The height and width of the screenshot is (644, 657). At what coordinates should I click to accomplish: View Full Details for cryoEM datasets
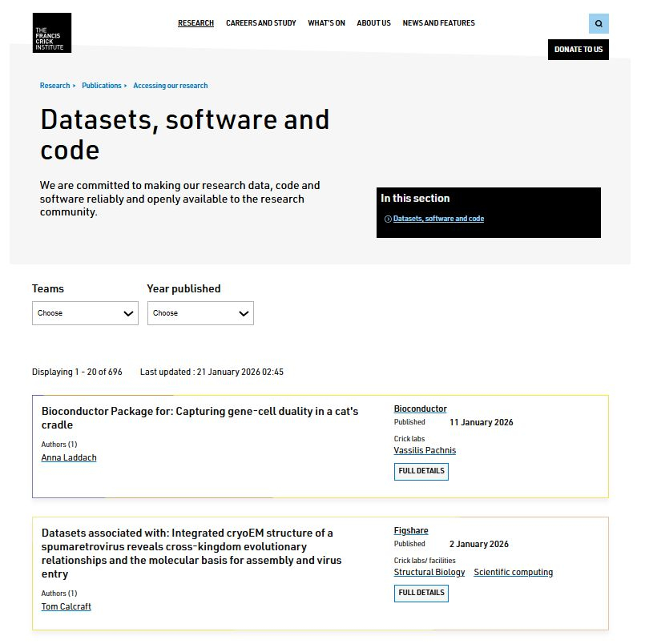pos(421,593)
